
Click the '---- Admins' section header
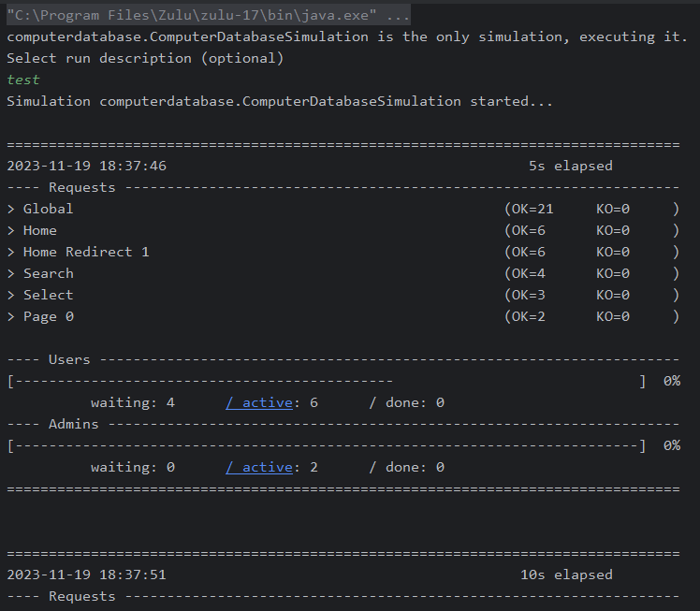tap(343, 424)
